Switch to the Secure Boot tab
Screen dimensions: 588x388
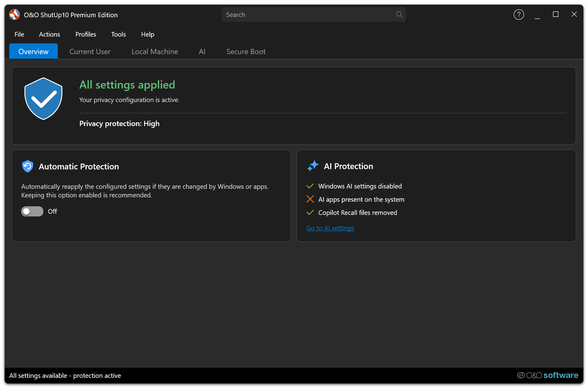pyautogui.click(x=246, y=51)
